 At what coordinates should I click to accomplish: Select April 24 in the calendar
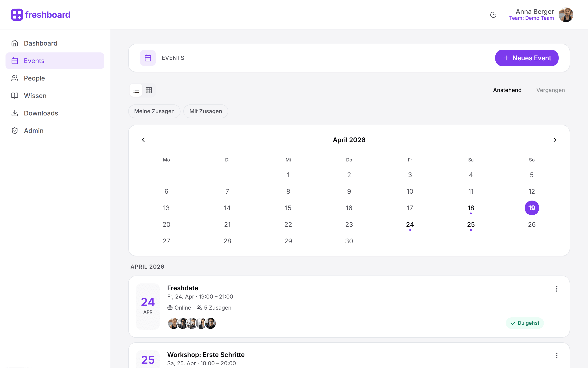[410, 224]
